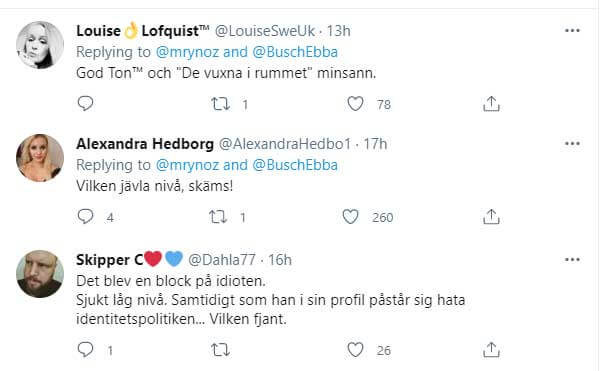
Task: Share Skipper C's tweet
Action: coord(491,349)
